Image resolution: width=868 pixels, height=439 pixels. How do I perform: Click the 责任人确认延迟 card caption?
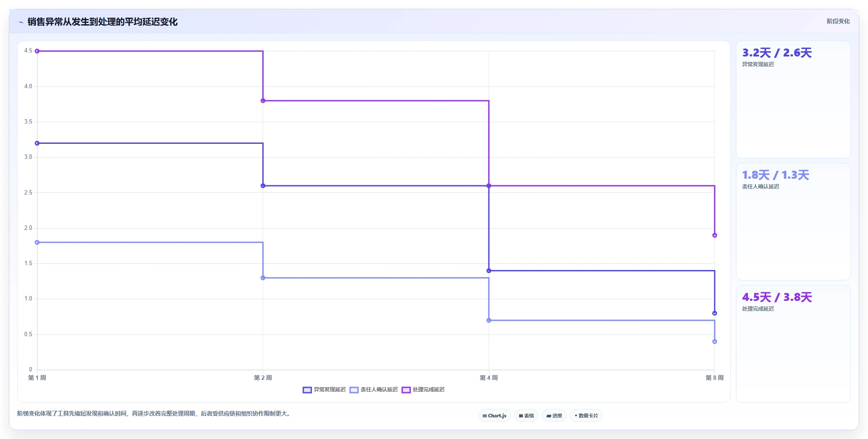pyautogui.click(x=760, y=187)
